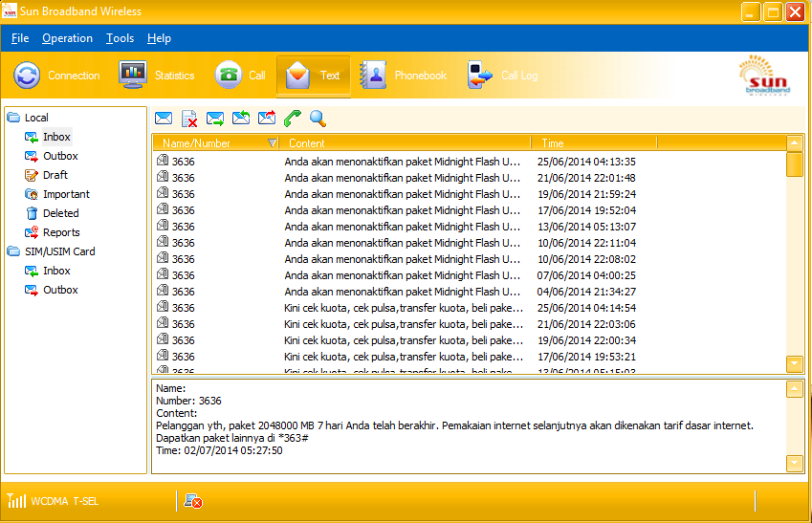The width and height of the screenshot is (812, 523).
Task: Click "Dapatkan paket lainnya di *363#" text
Action: click(232, 438)
